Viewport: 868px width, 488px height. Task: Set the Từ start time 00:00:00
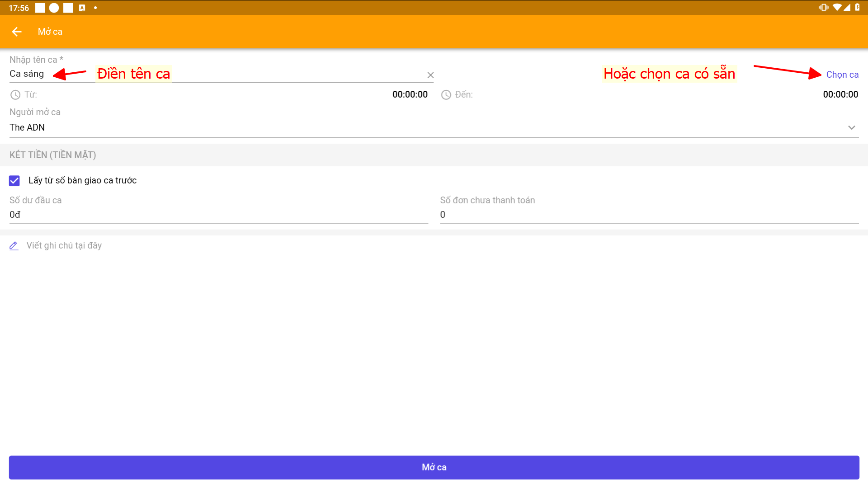click(410, 95)
